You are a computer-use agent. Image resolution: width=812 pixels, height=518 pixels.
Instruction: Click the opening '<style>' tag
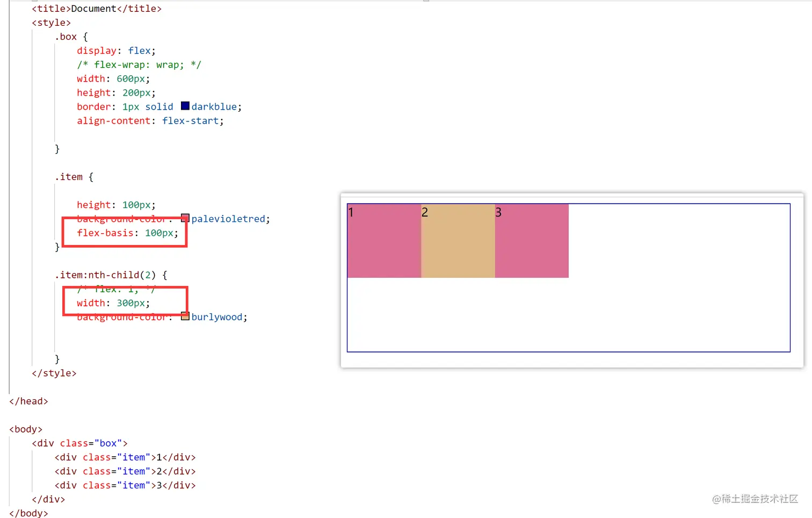pyautogui.click(x=51, y=23)
